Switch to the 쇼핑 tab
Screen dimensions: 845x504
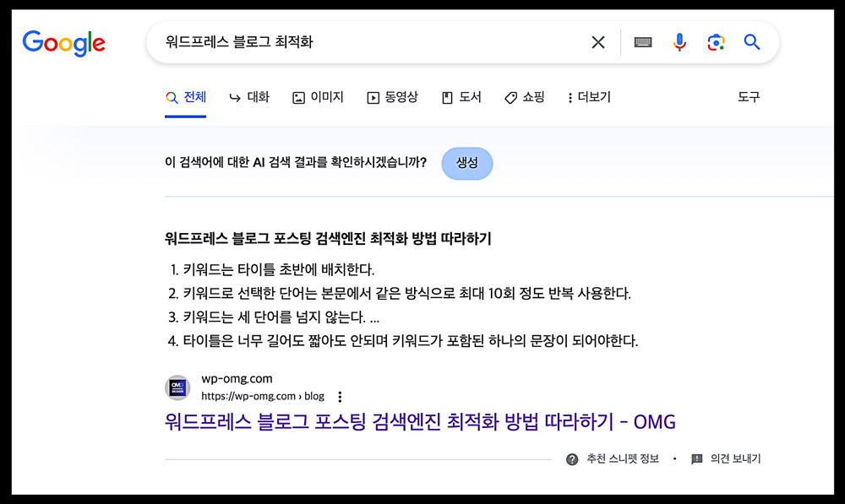click(x=525, y=97)
